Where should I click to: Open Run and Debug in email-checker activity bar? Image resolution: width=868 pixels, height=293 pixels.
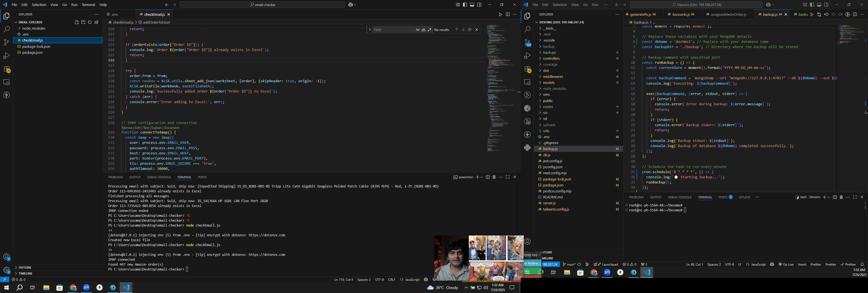pyautogui.click(x=7, y=56)
